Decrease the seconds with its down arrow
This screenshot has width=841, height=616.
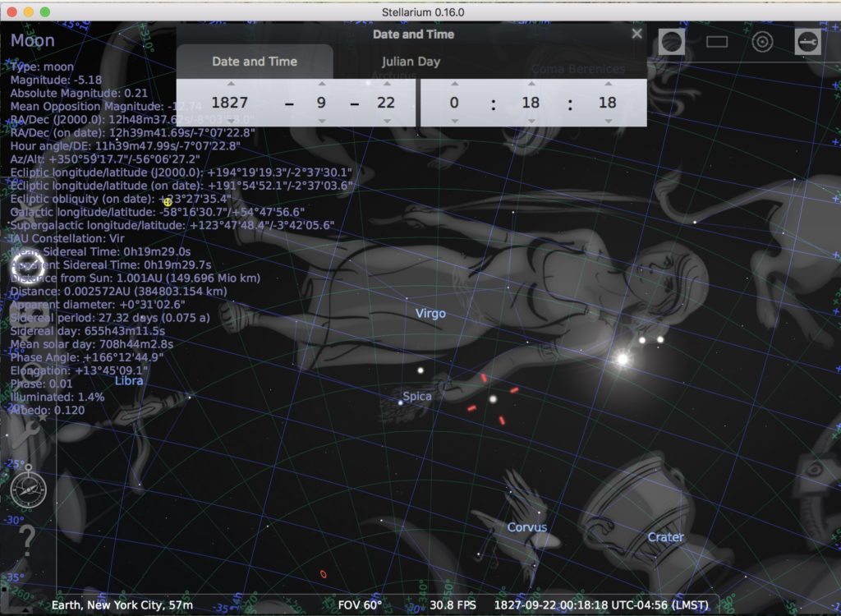tap(608, 122)
